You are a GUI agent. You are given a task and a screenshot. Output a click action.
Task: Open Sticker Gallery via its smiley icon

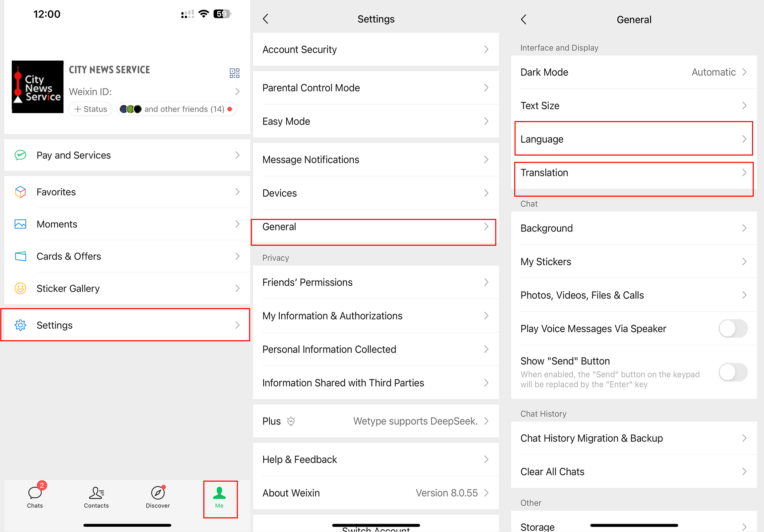pos(20,289)
